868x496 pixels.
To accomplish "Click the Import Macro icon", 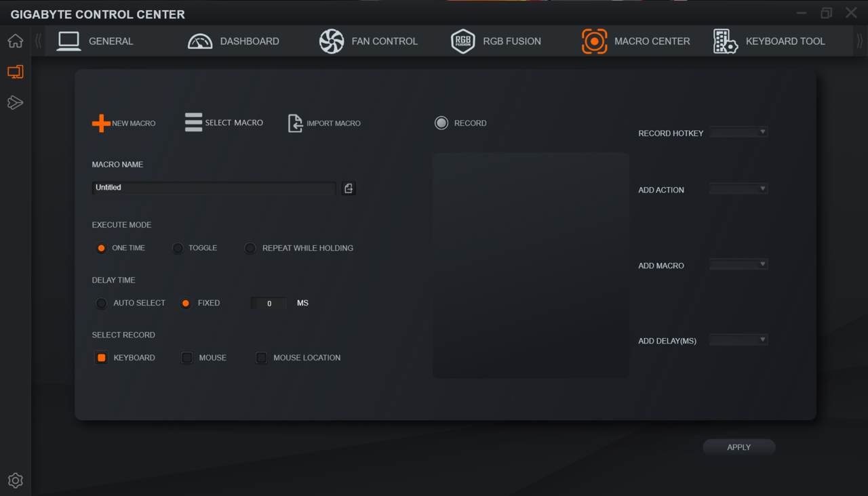I will [295, 123].
